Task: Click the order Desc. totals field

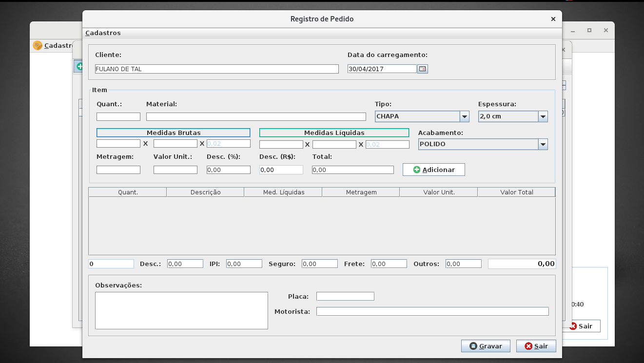Action: (x=185, y=264)
